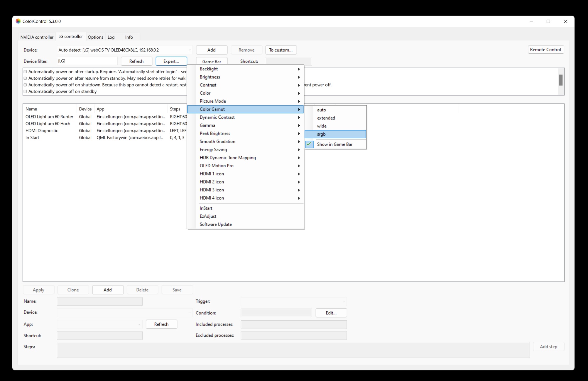The height and width of the screenshot is (381, 588).
Task: Expand the Brightness submenu
Action: coord(246,77)
